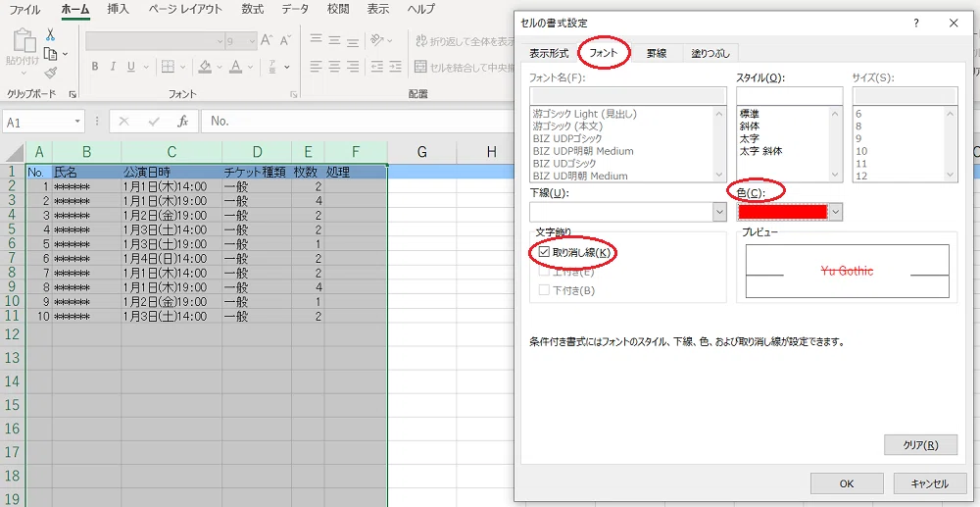Open the Fill Color dropdown arrow

coord(220,67)
